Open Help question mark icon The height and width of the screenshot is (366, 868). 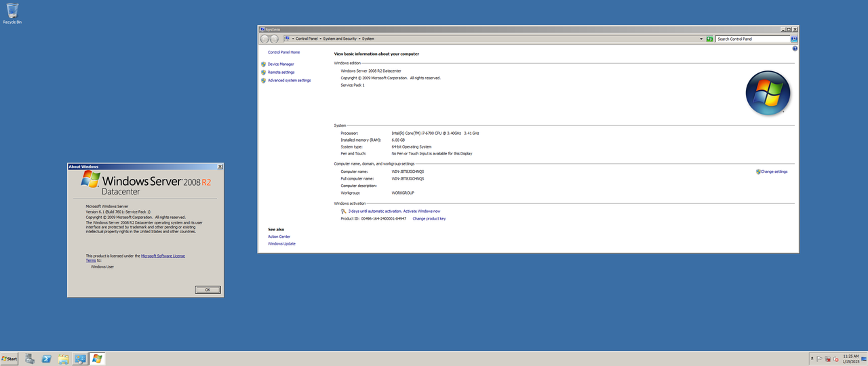pos(795,49)
